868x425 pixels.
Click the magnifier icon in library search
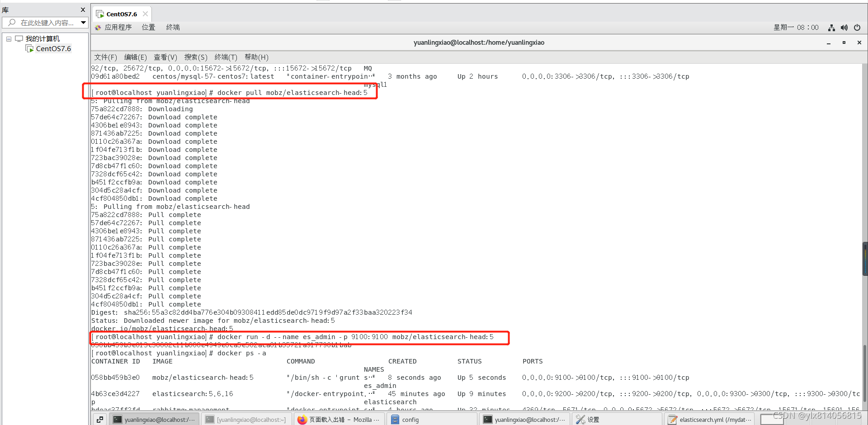[12, 23]
